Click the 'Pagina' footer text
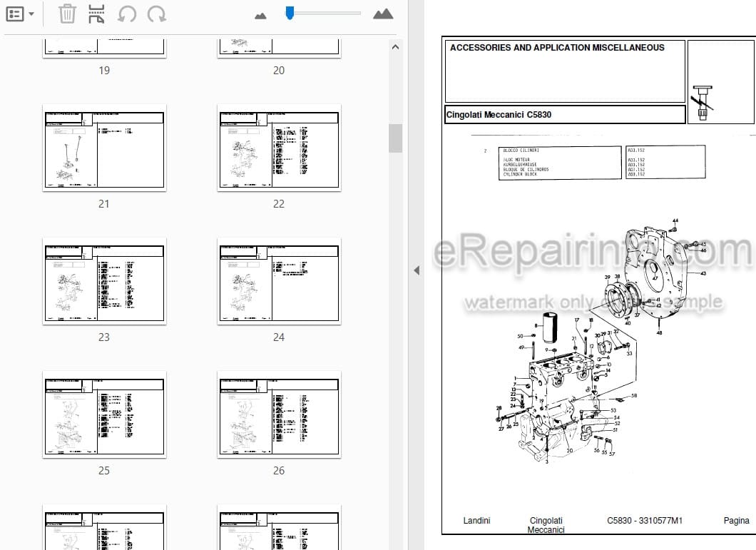Screen dimensions: 756x550 (x=736, y=521)
